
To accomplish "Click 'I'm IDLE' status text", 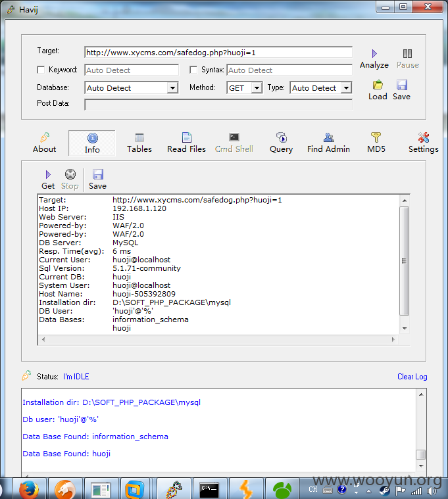I will [x=76, y=377].
